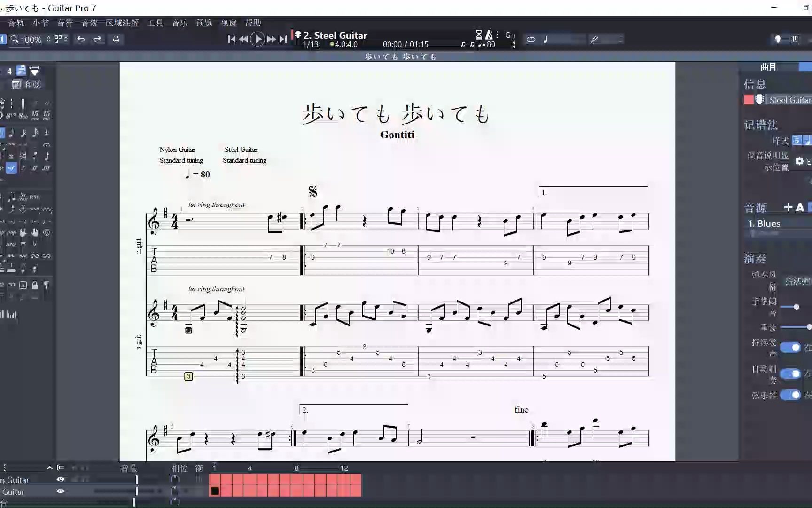This screenshot has width=812, height=508.
Task: Open the tuning settings gear icon
Action: click(799, 161)
